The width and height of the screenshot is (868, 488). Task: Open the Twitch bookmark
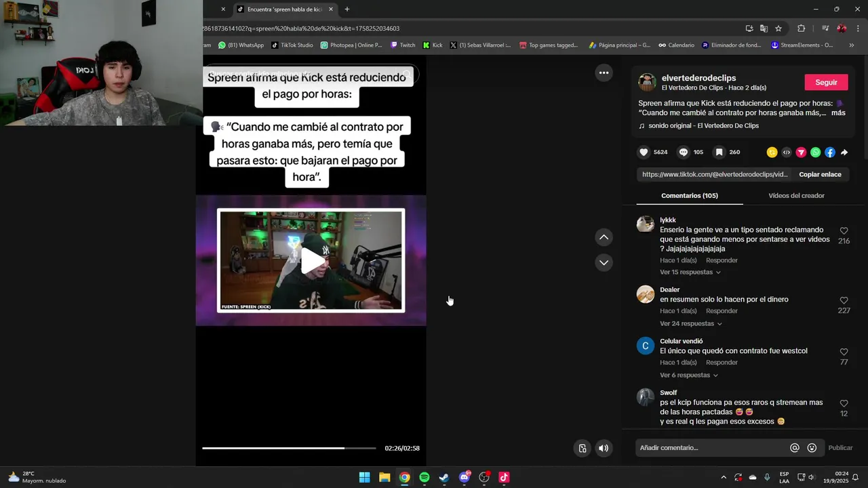(403, 45)
